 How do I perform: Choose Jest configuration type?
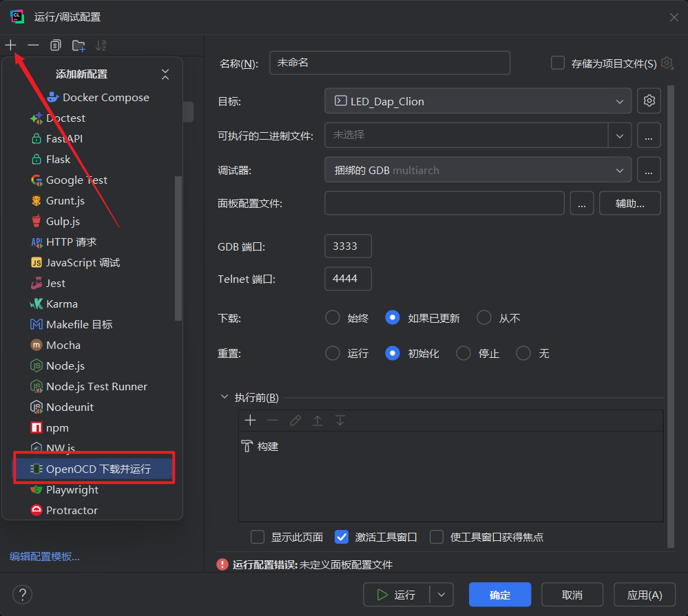(48, 283)
